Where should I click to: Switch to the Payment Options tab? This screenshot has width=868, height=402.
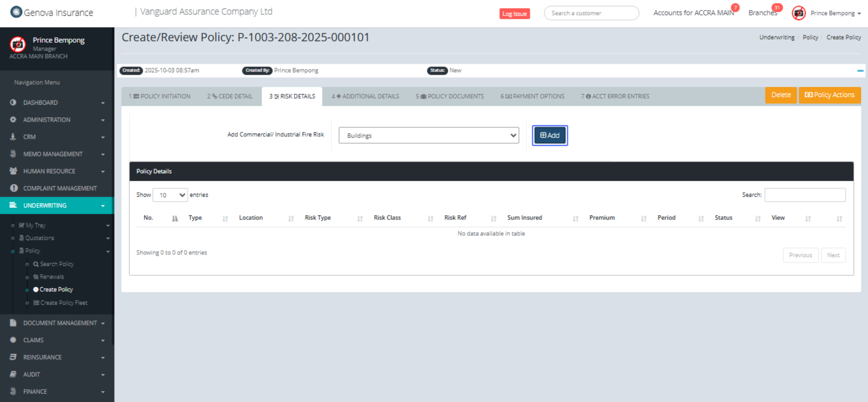tap(532, 96)
